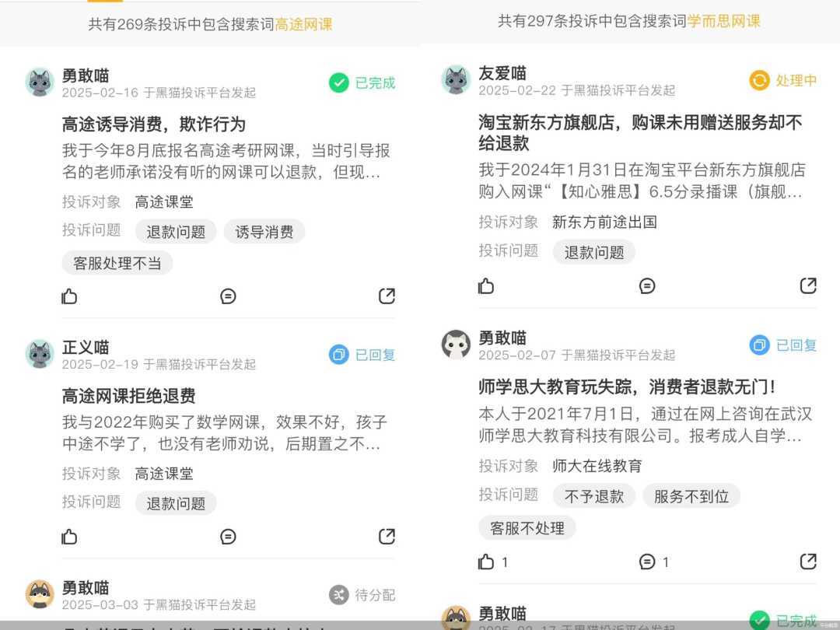Open comments on 高途诱导消费 complaint
Viewport: 840px width, 630px height.
228,296
